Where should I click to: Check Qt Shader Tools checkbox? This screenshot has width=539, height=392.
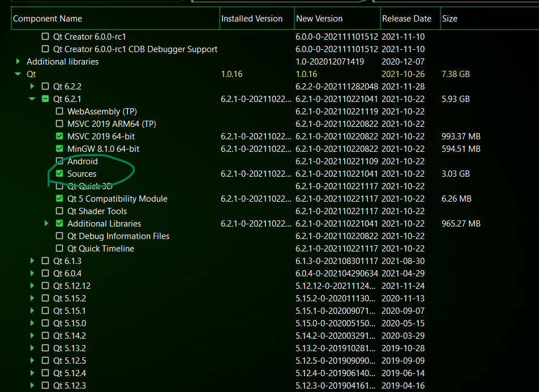pyautogui.click(x=59, y=211)
